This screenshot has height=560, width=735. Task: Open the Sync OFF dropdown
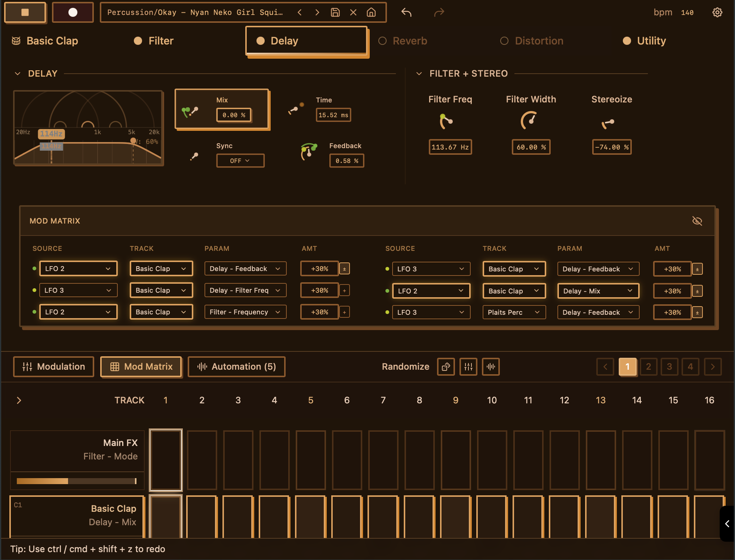240,161
